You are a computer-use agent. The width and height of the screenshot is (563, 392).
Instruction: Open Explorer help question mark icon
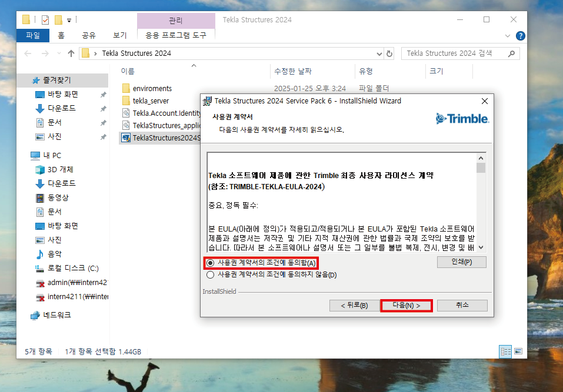coord(520,36)
